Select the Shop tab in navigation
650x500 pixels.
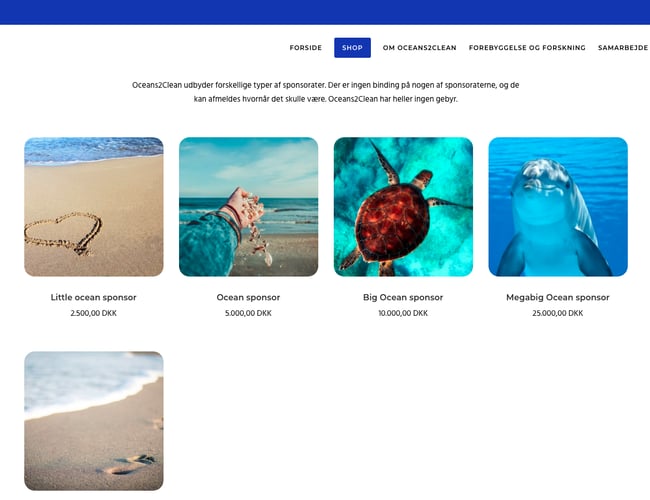[352, 48]
